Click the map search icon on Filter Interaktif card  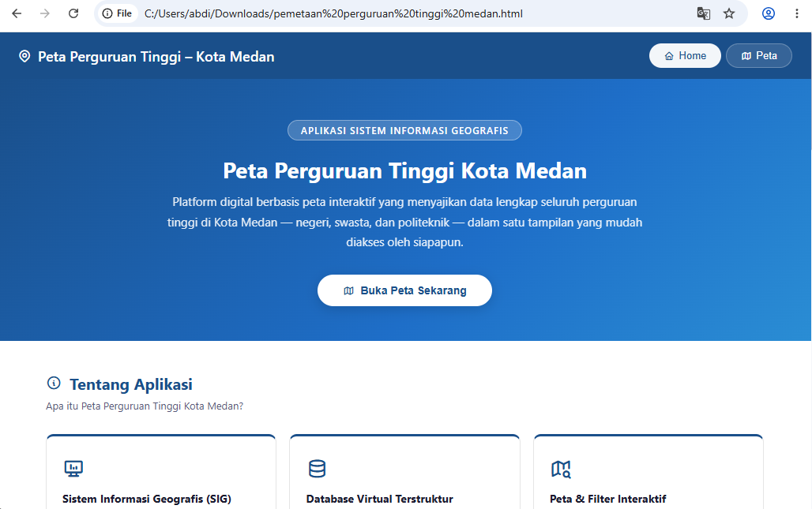[x=561, y=470]
